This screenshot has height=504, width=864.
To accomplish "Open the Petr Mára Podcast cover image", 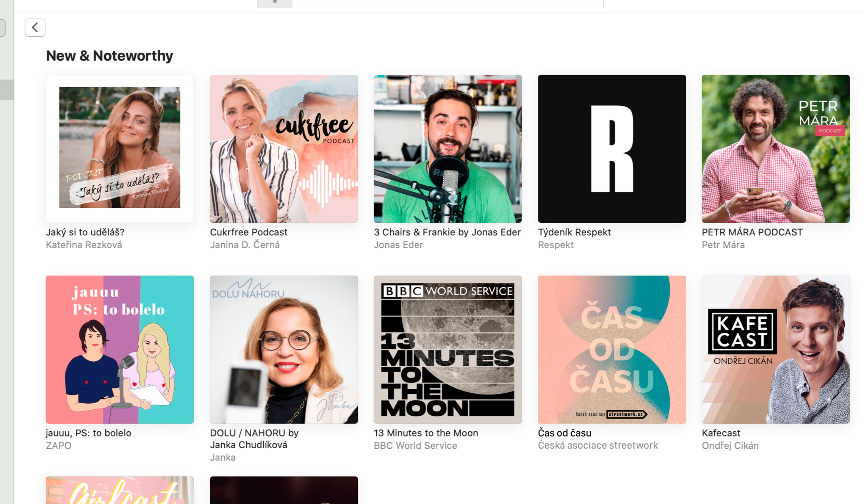I will (x=776, y=149).
